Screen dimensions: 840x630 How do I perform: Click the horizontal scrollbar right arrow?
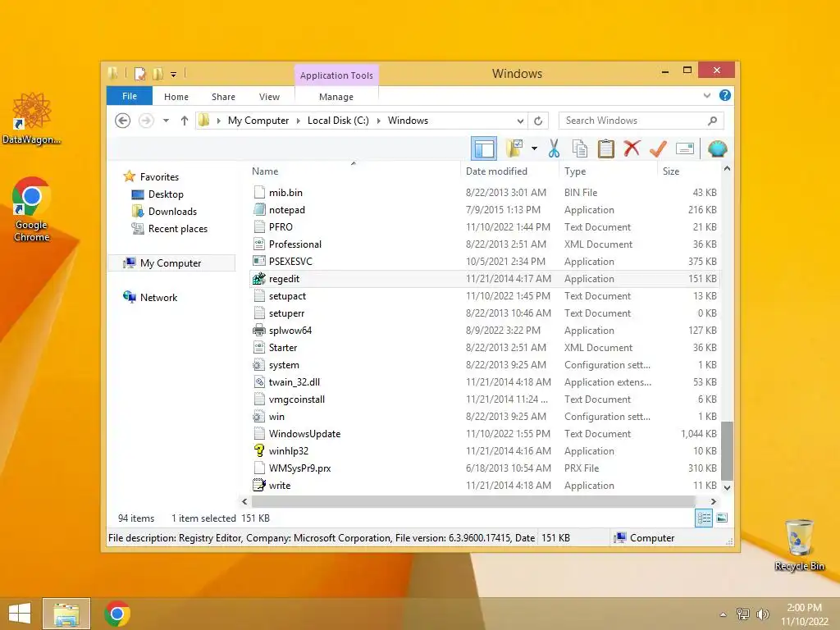[713, 501]
